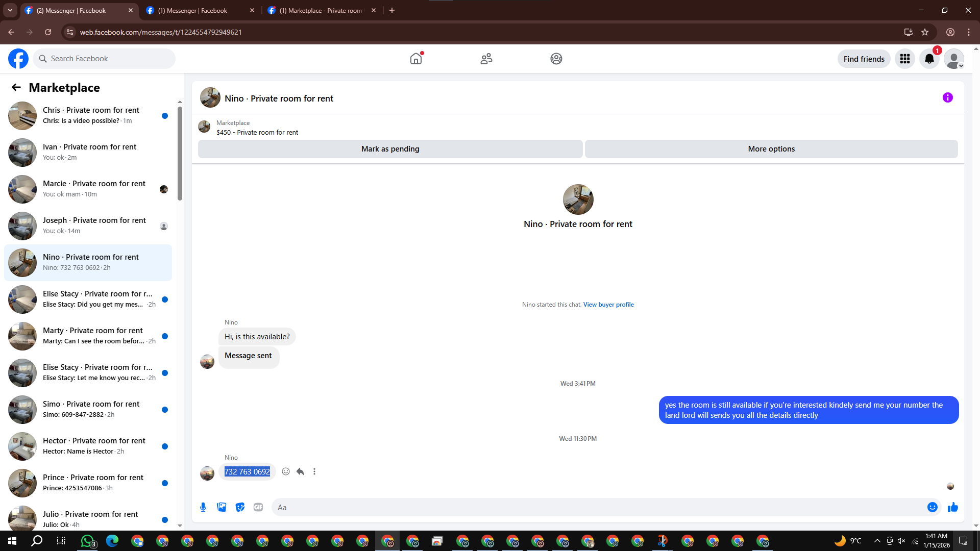The image size is (980, 551).
Task: Open conversation information purple icon
Action: pyautogui.click(x=947, y=97)
